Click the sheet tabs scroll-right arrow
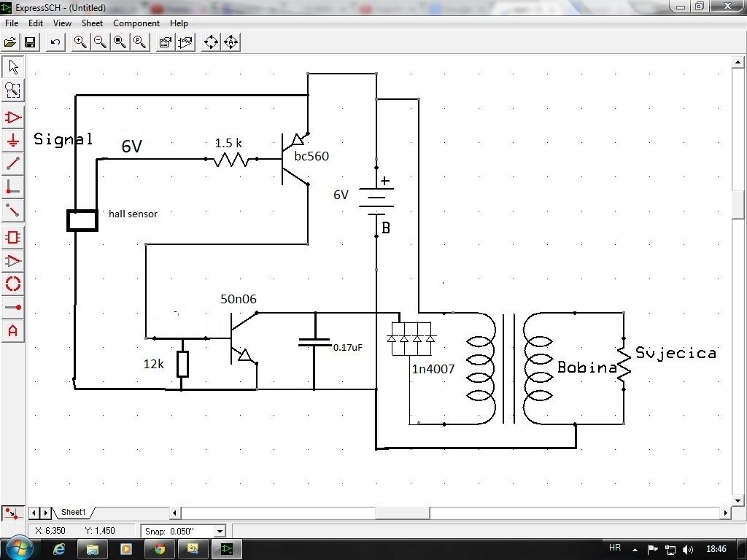 (x=46, y=513)
